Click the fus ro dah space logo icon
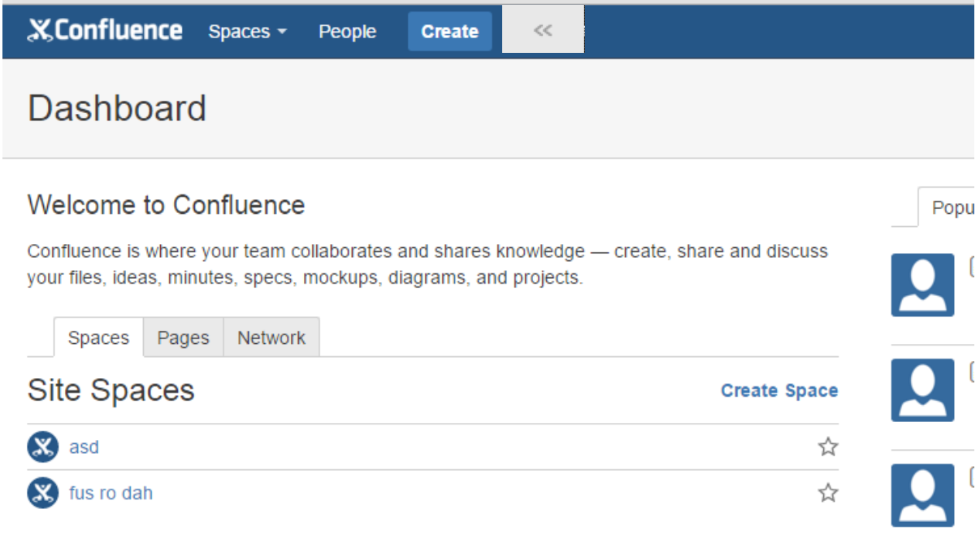 tap(43, 493)
